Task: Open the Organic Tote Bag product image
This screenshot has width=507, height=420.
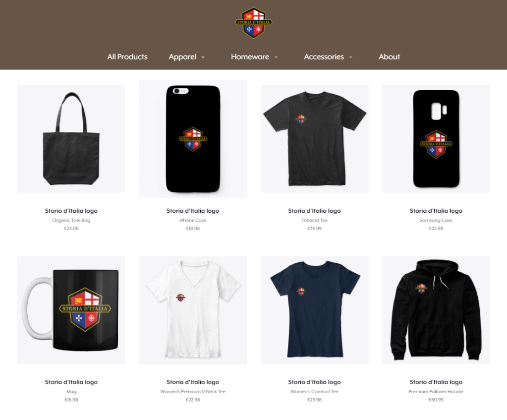Action: (71, 139)
